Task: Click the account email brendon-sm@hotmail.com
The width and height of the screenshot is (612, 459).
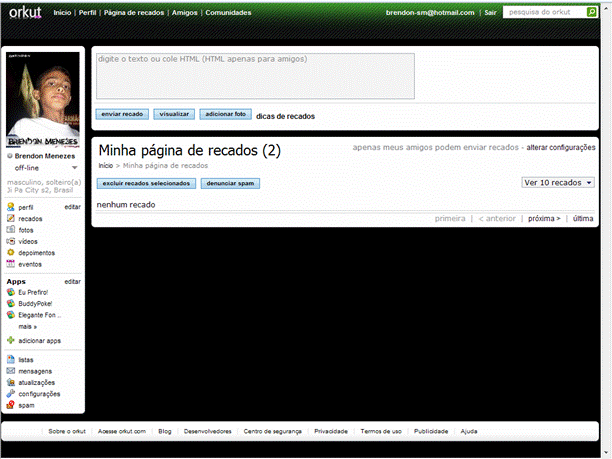Action: coord(430,12)
